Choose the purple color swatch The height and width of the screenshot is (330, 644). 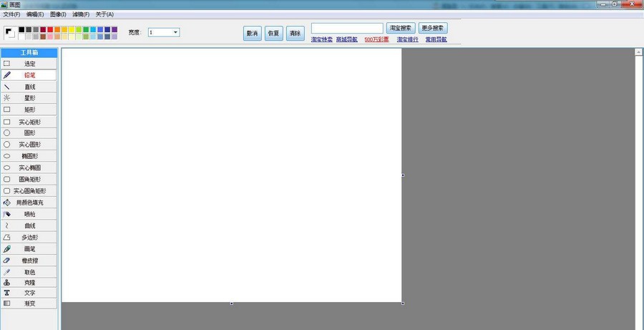click(114, 29)
